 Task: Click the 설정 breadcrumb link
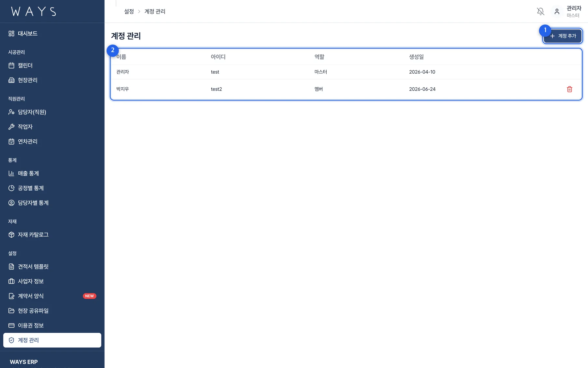(129, 11)
